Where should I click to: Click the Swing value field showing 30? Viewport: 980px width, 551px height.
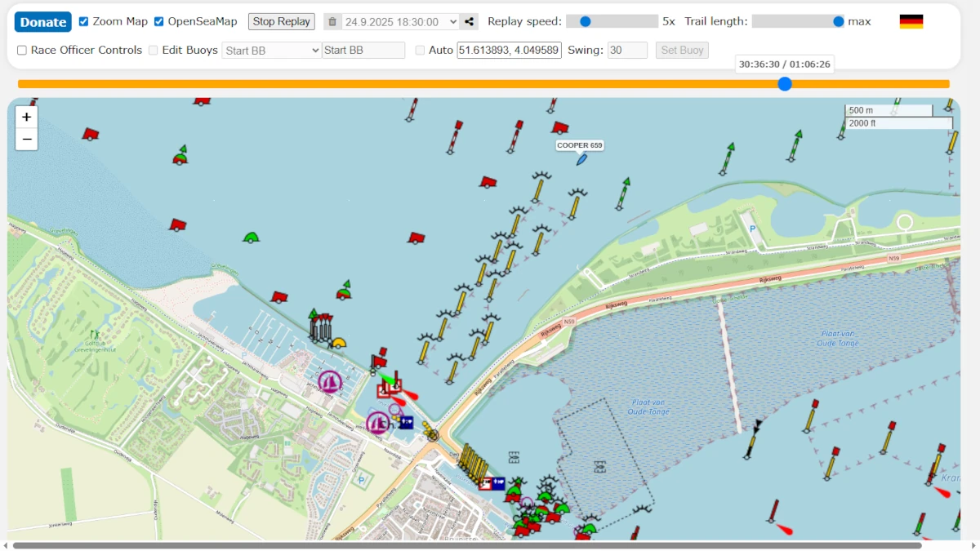627,51
